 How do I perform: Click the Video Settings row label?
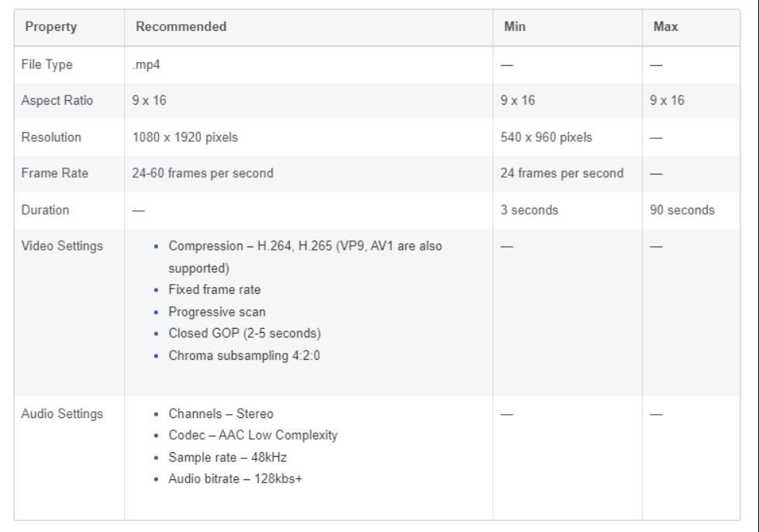(x=62, y=246)
